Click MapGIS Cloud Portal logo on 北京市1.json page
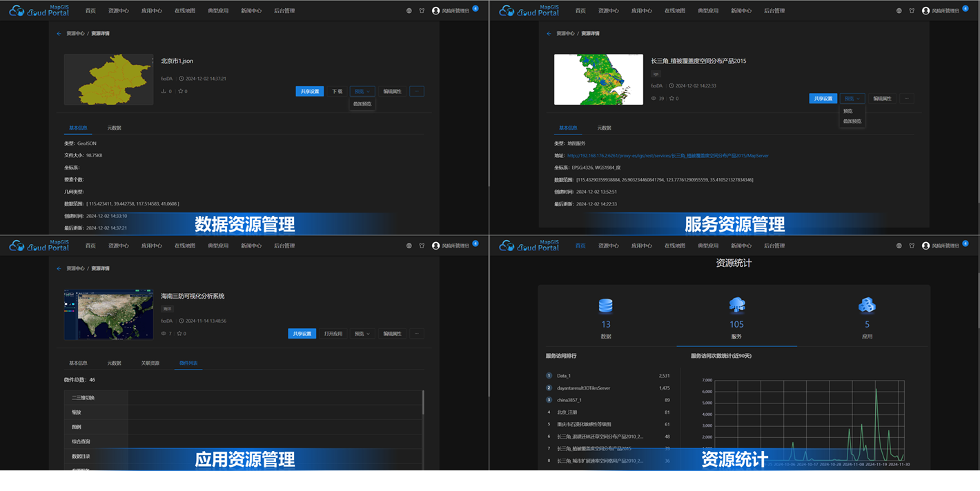 click(39, 11)
